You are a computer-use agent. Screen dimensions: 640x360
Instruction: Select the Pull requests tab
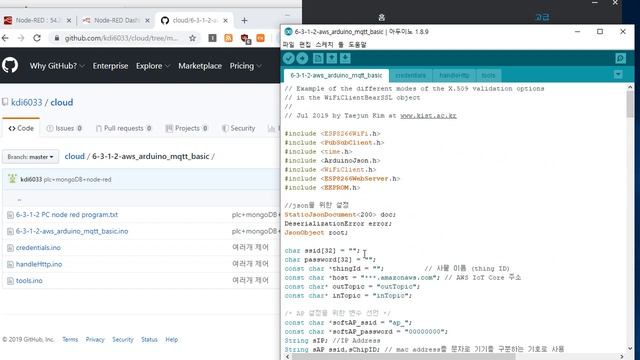click(124, 128)
